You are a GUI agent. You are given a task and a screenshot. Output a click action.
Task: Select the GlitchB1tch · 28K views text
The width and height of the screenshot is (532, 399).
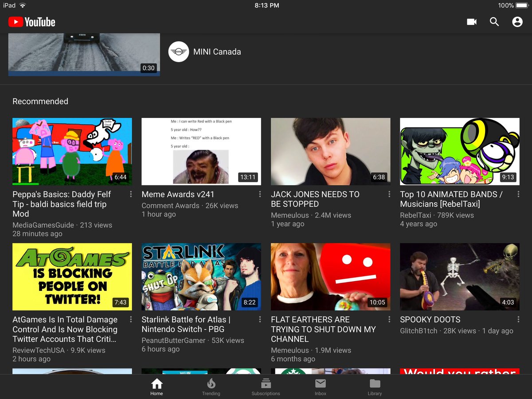coord(438,331)
